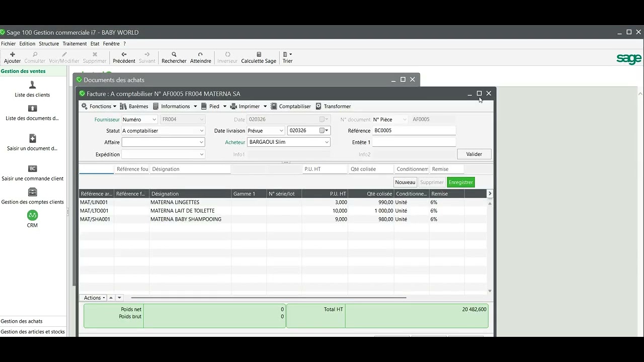Viewport: 644px width, 362px height.
Task: Click the Valider button
Action: tap(474, 154)
